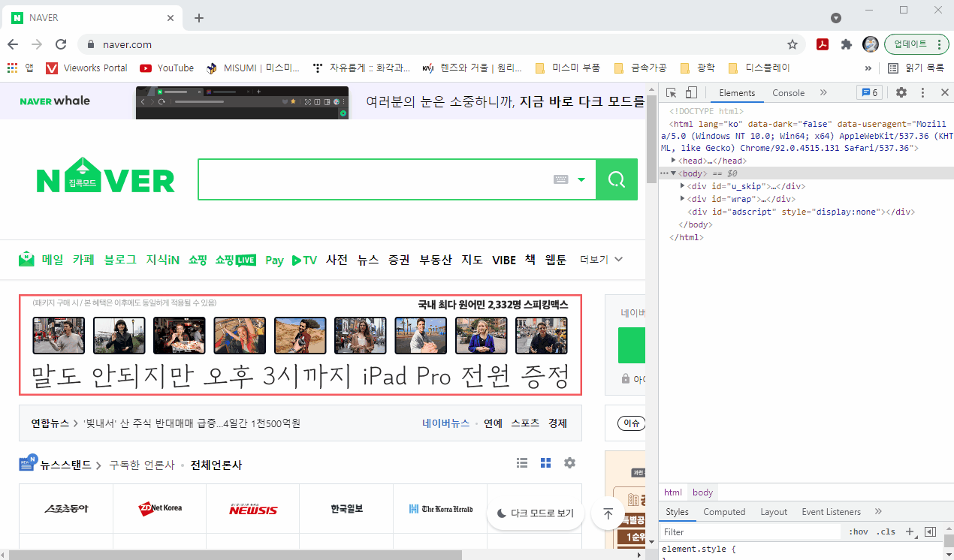954x560 pixels.
Task: Expand the 더보기 service menu
Action: pyautogui.click(x=602, y=260)
